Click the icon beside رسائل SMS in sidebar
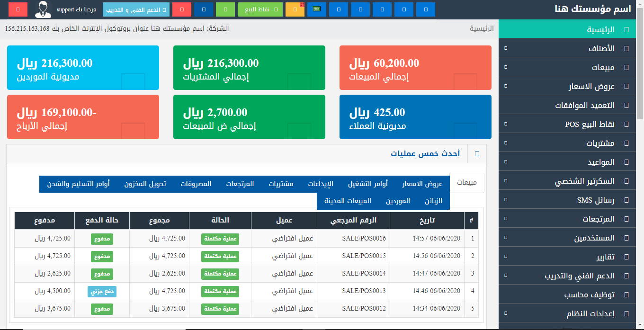644x330 pixels. (x=626, y=200)
